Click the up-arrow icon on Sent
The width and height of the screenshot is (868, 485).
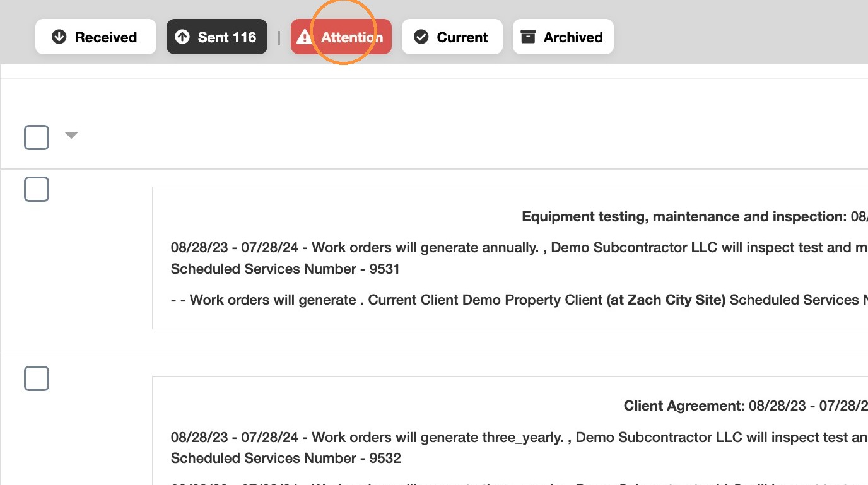[x=182, y=37]
